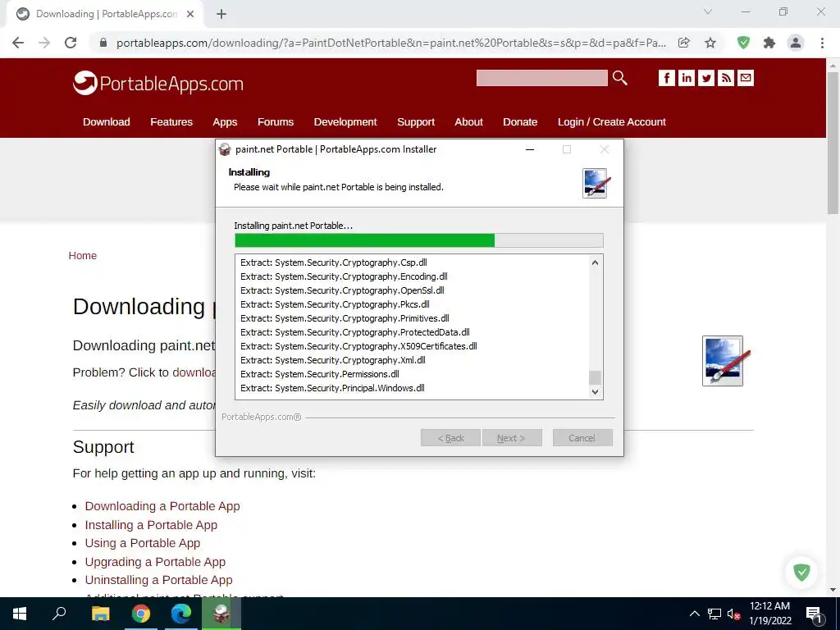This screenshot has height=630, width=840.
Task: Click the Cancel button in installer
Action: click(x=582, y=438)
